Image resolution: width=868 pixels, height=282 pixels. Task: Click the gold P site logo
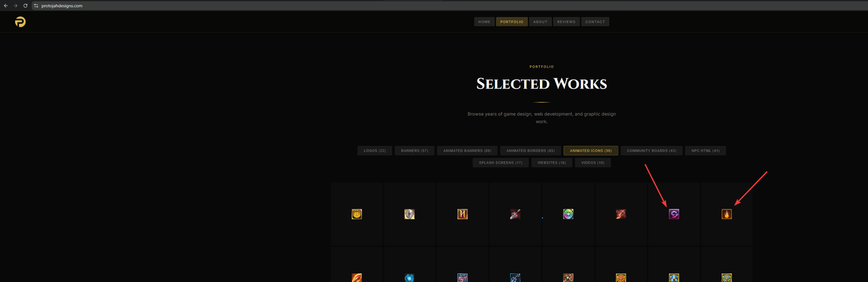coord(20,22)
